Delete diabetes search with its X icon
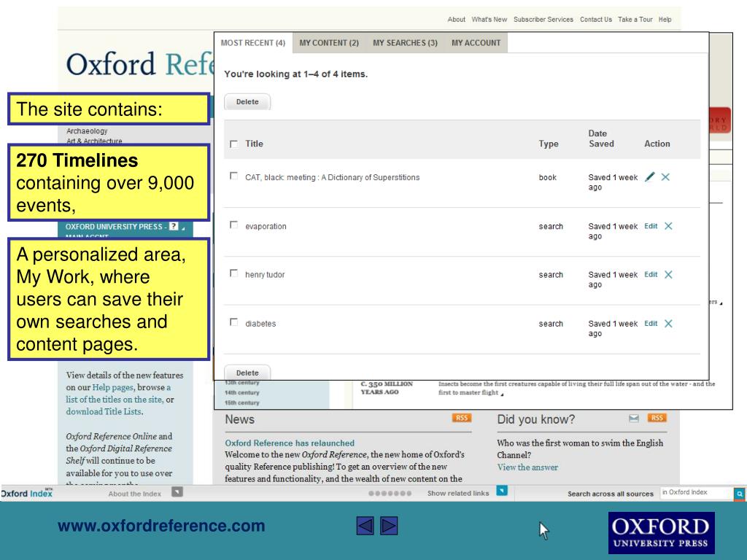This screenshot has height=560, width=747. click(x=668, y=324)
